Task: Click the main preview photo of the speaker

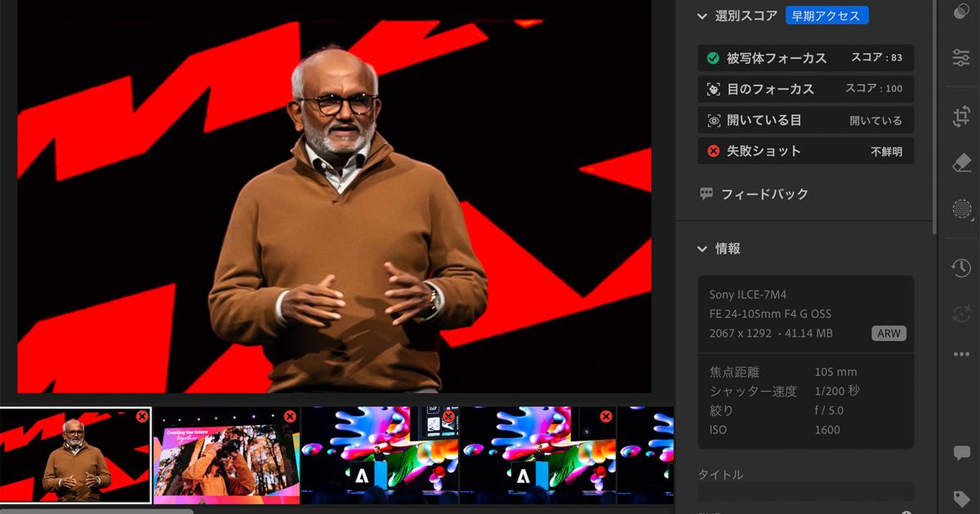Action: tap(334, 196)
